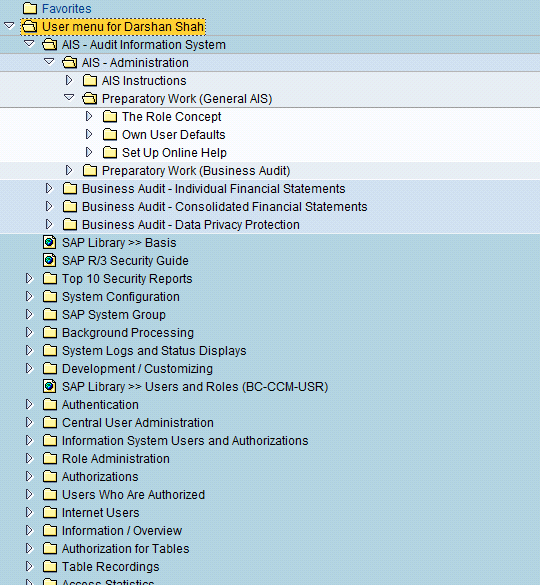Expand The Role Concept node
Viewport: 540px width, 585px height.
pos(89,116)
